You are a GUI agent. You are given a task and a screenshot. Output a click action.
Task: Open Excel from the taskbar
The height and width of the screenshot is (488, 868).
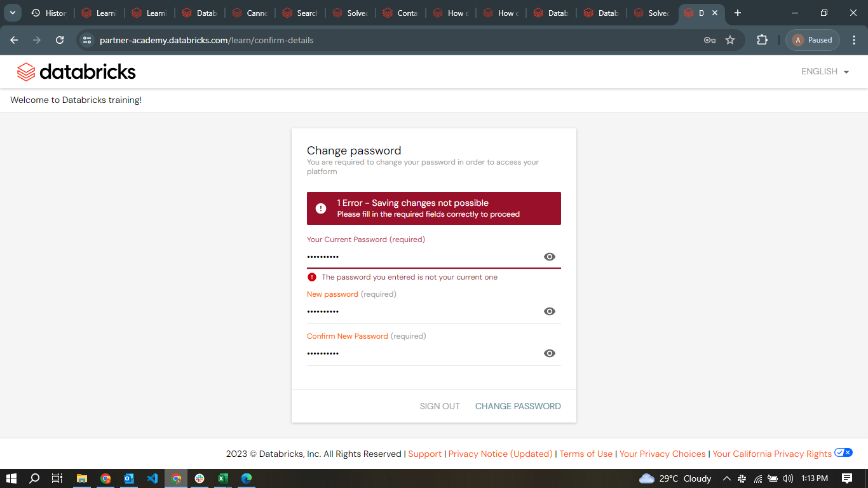[222, 478]
